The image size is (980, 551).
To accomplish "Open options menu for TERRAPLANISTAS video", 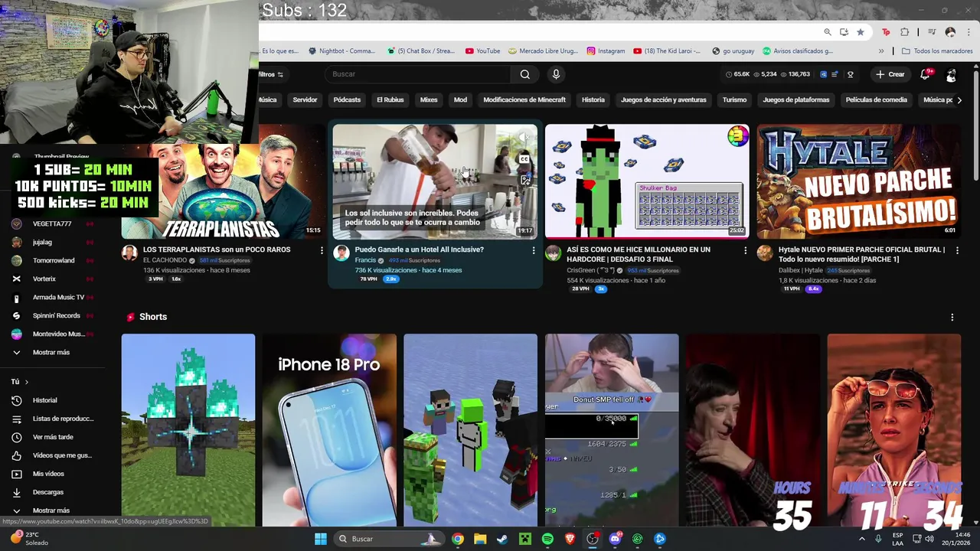I will (x=322, y=250).
